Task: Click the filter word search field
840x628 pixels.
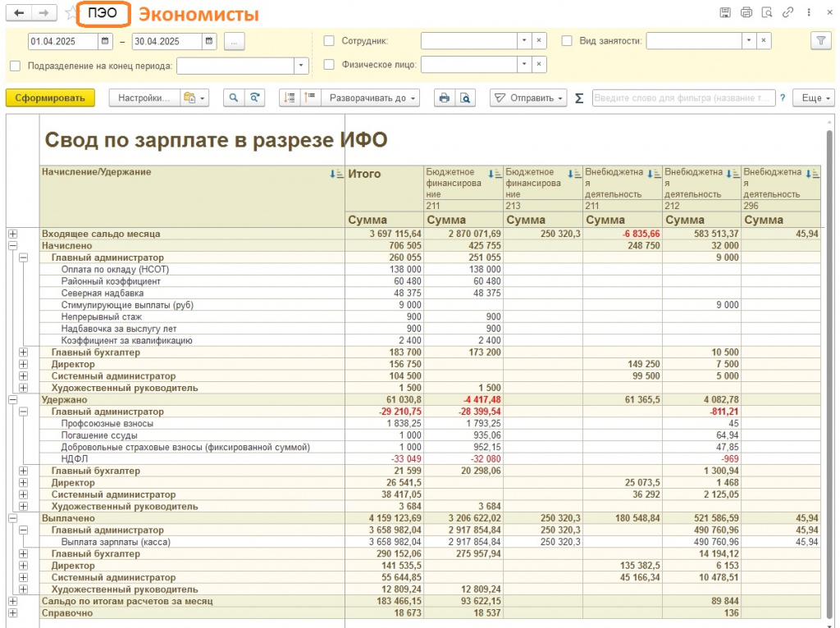Action: tap(683, 98)
